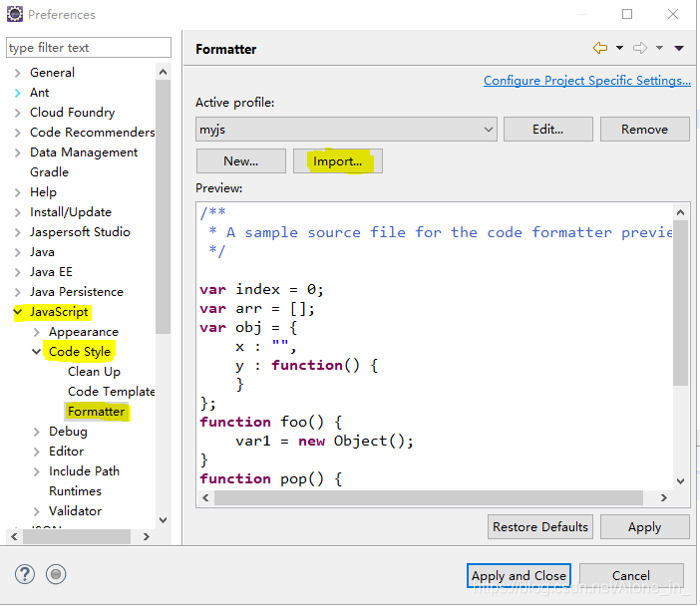The image size is (700, 606).
Task: Click the preview vertical scrollbar thumb
Action: coord(680,303)
